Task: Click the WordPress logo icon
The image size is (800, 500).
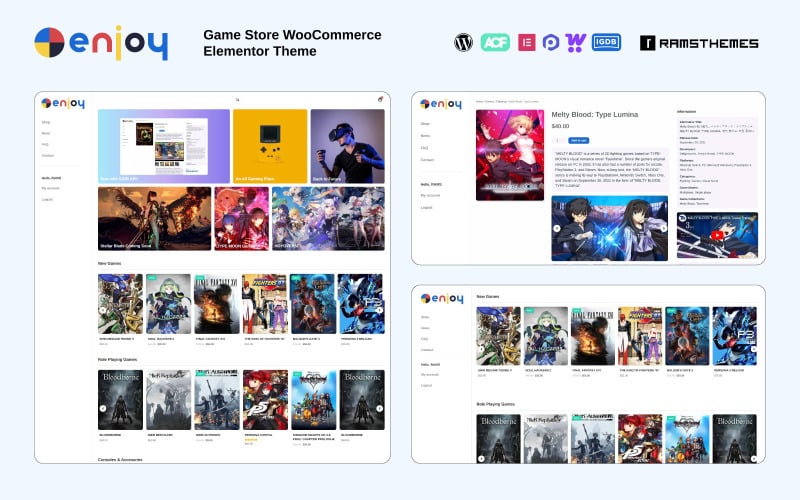Action: 463,42
